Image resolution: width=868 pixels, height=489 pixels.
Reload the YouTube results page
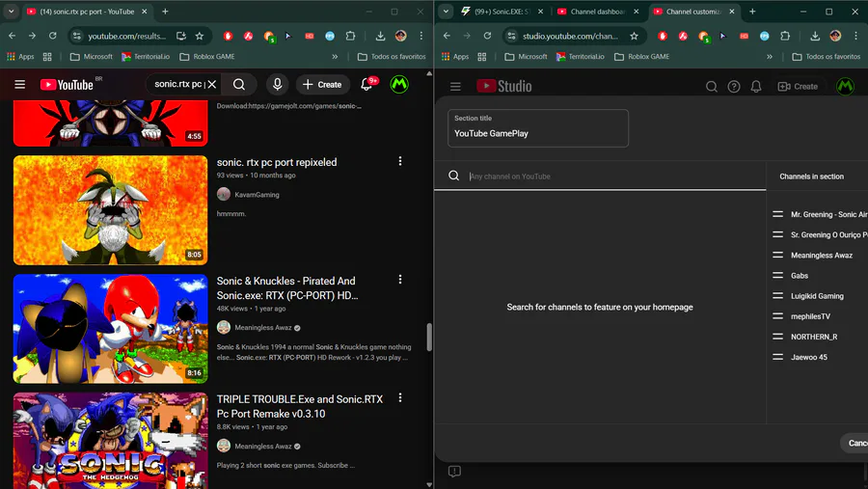(53, 36)
